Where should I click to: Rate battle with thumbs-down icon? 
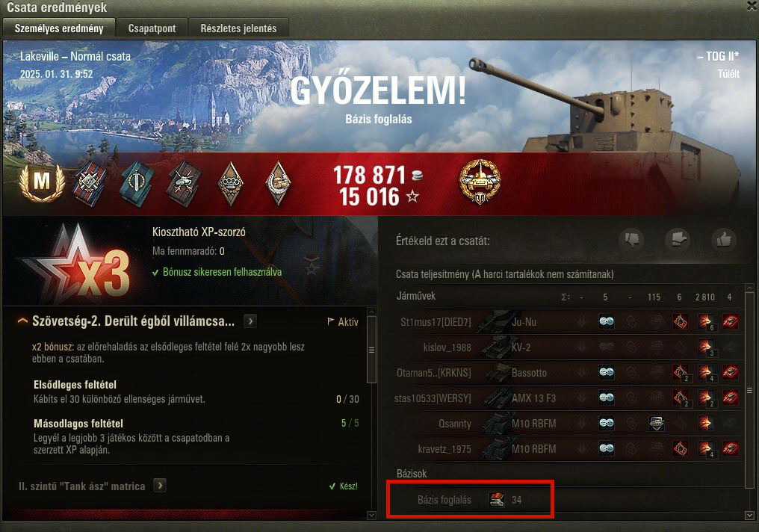point(631,239)
